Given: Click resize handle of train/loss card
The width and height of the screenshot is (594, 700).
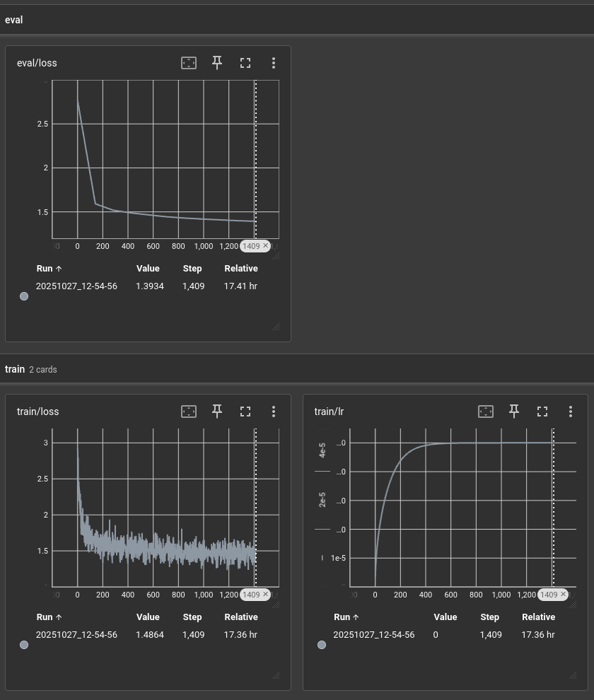Looking at the screenshot, I should pos(275,675).
